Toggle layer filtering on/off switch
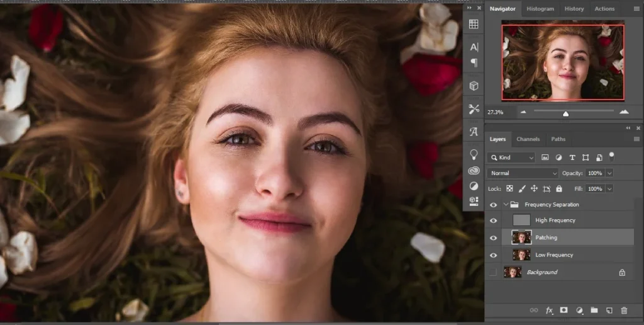Viewport: 644px width, 325px height. pyautogui.click(x=611, y=156)
